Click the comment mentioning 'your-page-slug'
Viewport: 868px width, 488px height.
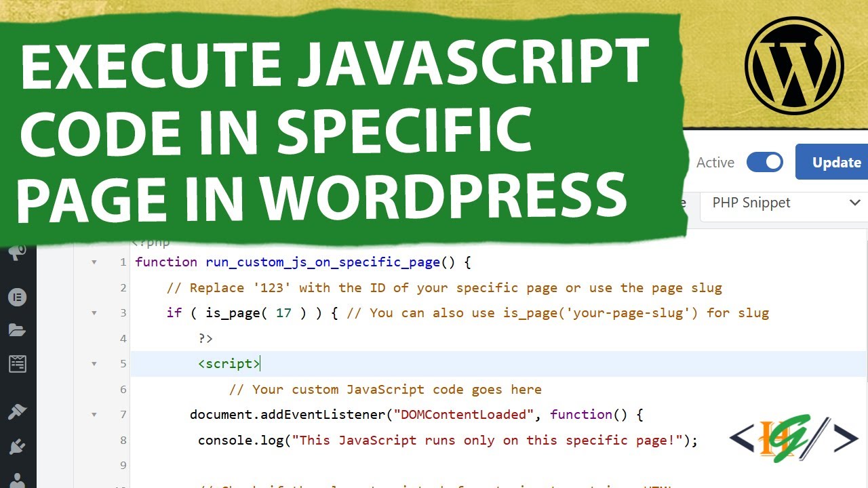559,313
